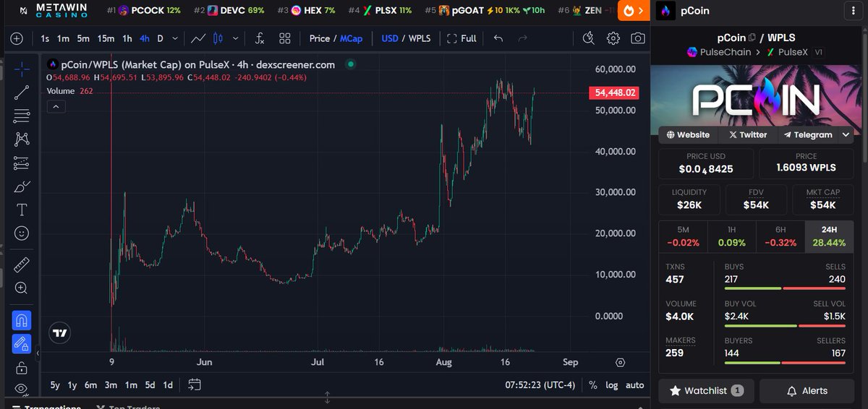Take a chart snapshot with the camera icon

tap(637, 38)
